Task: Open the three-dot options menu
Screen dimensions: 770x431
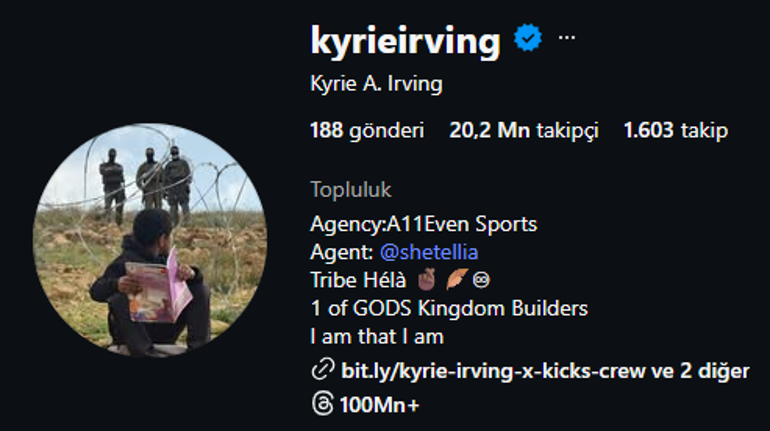Action: [567, 37]
